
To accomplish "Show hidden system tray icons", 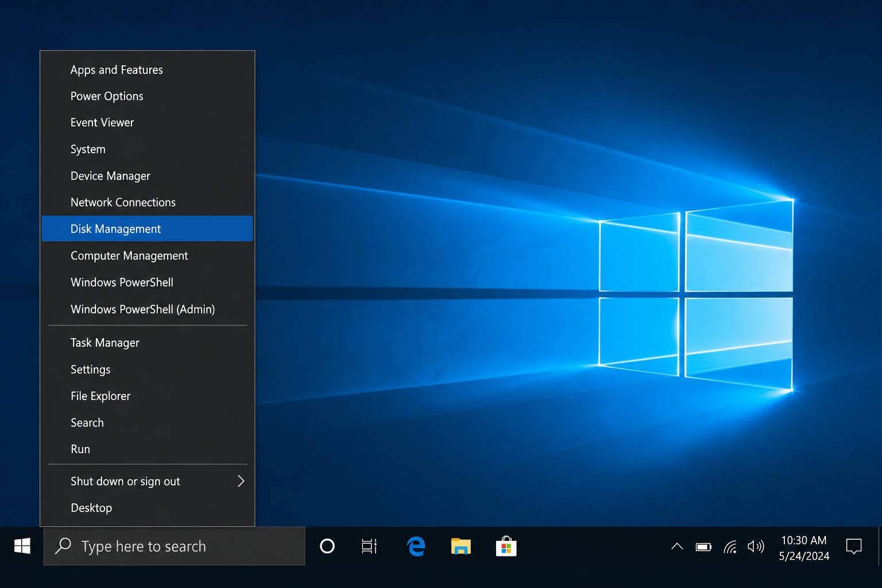I will tap(677, 547).
